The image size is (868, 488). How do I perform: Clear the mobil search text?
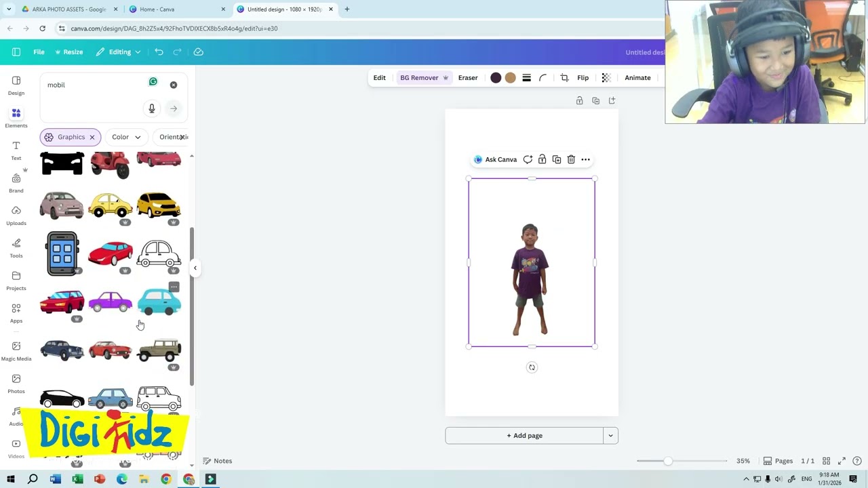click(174, 85)
